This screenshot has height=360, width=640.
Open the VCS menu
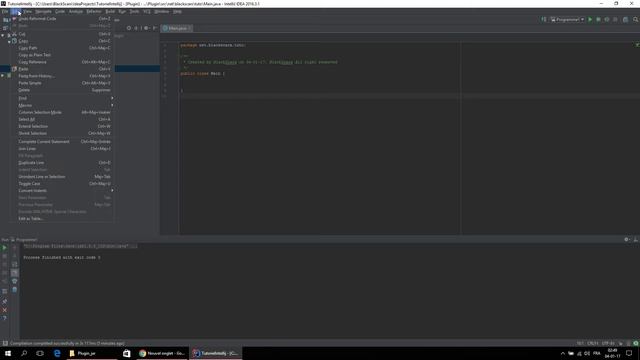[x=147, y=11]
